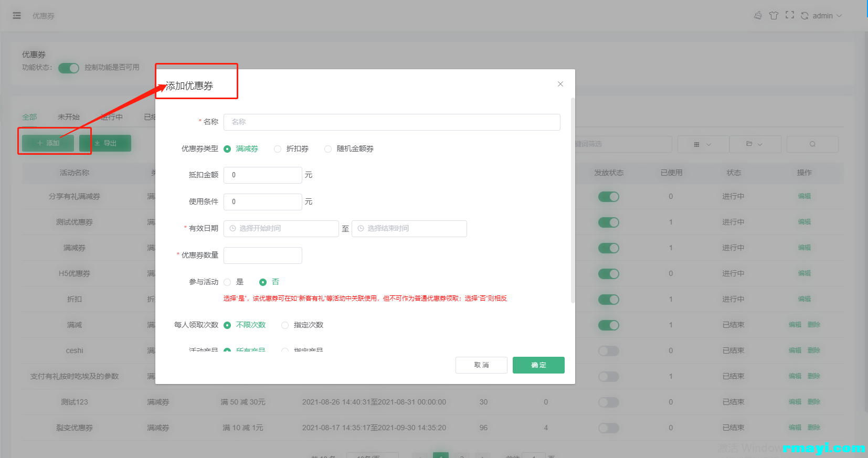Viewport: 868px width, 458px height.
Task: Select 指定次数 for 每人领取次数
Action: point(302,325)
